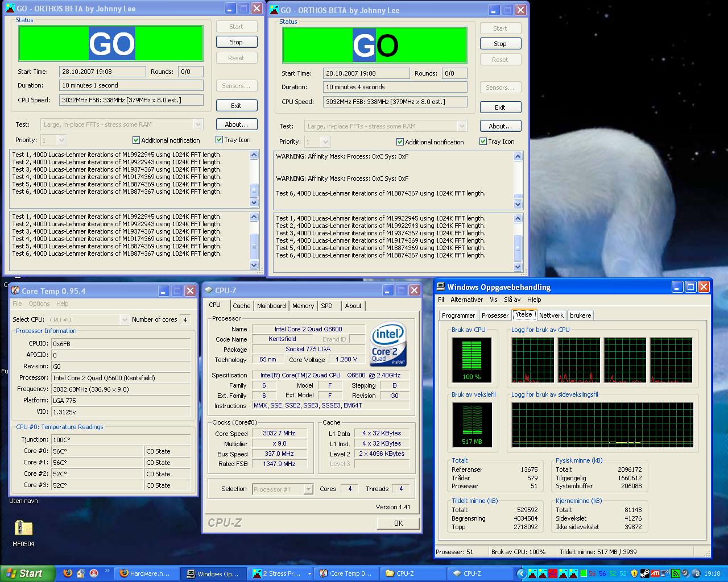
Task: Switch to Mainboard tab in CPU-Z
Action: pyautogui.click(x=271, y=306)
